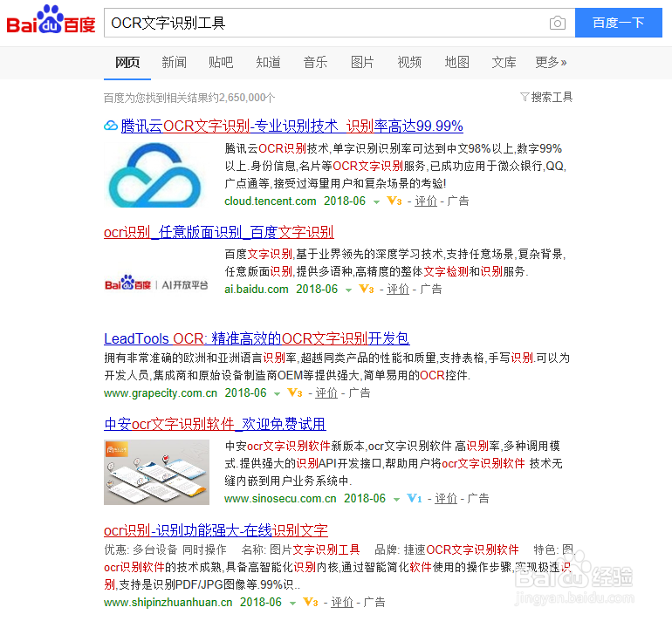Click 2018-06 date on ai.baidu.com result
Viewport: 672px width, 621px height.
(317, 289)
